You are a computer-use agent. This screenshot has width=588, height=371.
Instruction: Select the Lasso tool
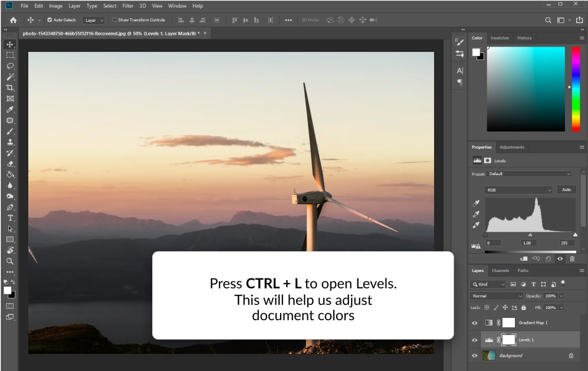10,66
